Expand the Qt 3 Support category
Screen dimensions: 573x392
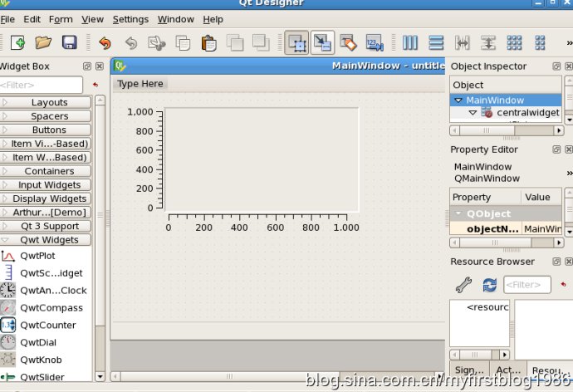(46, 226)
